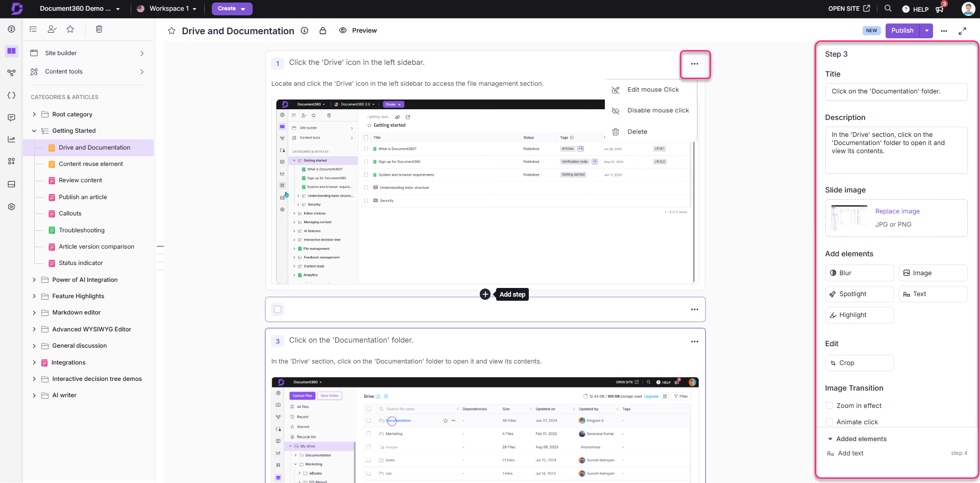This screenshot has width=980, height=483.
Task: Collapse the Added elements section
Action: click(830, 439)
